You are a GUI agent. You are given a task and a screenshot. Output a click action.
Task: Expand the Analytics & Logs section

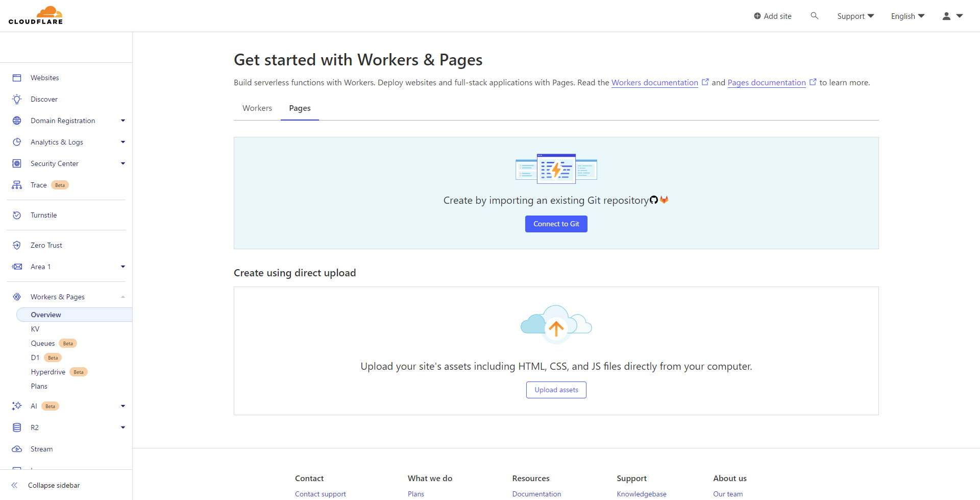click(x=122, y=141)
